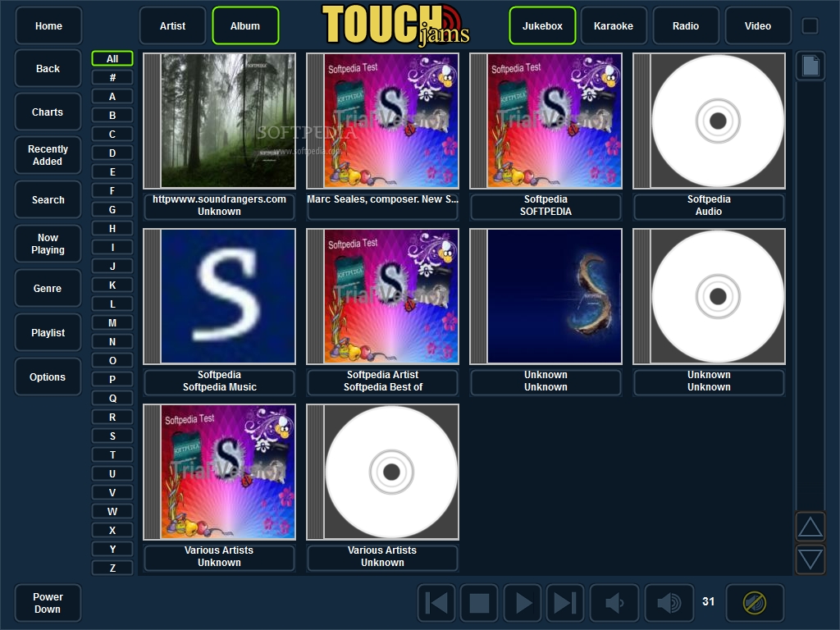Filter albums by letter H
The height and width of the screenshot is (630, 840).
point(112,229)
